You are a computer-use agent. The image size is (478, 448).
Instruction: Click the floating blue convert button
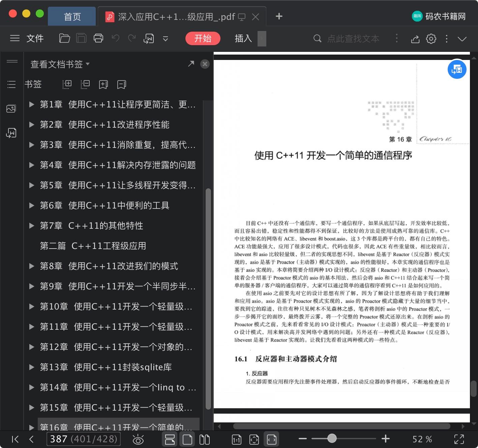(457, 69)
